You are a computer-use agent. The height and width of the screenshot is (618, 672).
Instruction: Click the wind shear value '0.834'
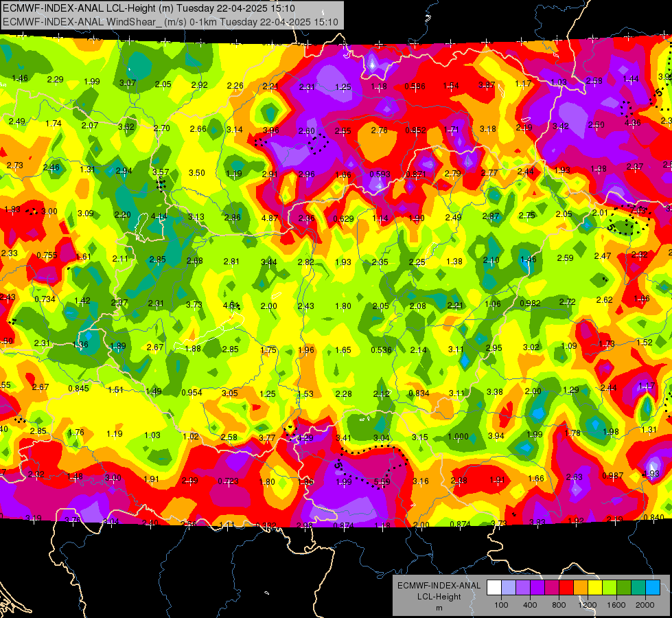[x=419, y=393]
